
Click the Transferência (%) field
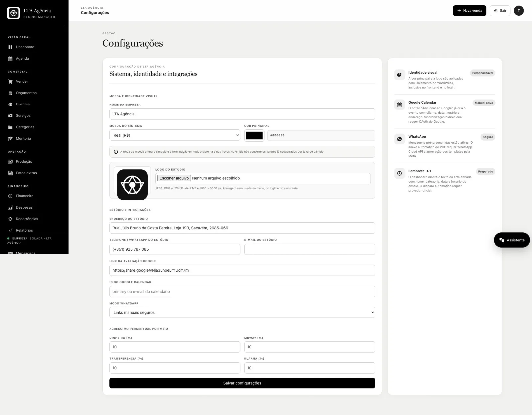pos(175,368)
